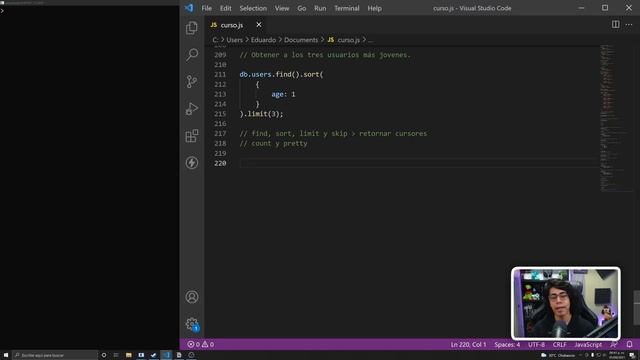
Task: Open the lightning bolt extension view
Action: coord(192,162)
